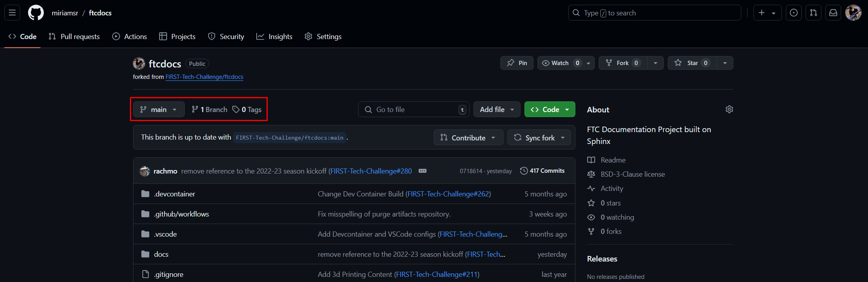868x282 pixels.
Task: Switch to the Insights tab
Action: pyautogui.click(x=274, y=36)
